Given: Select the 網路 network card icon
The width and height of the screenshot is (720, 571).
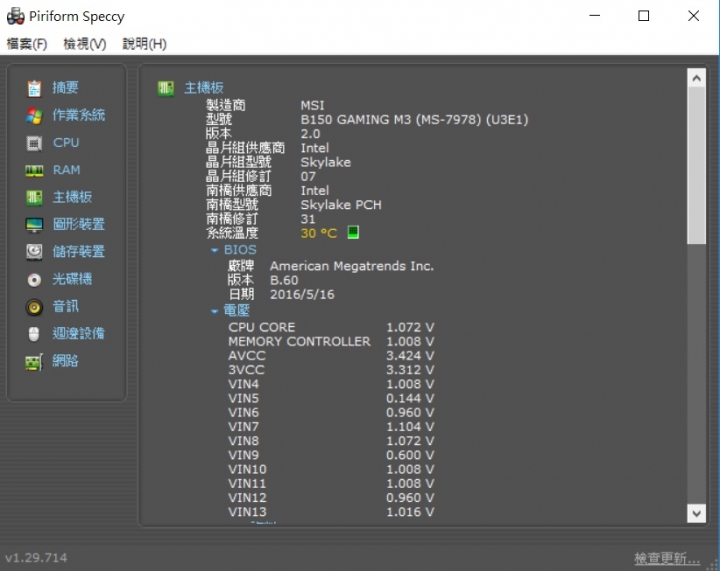Looking at the screenshot, I should coord(34,362).
